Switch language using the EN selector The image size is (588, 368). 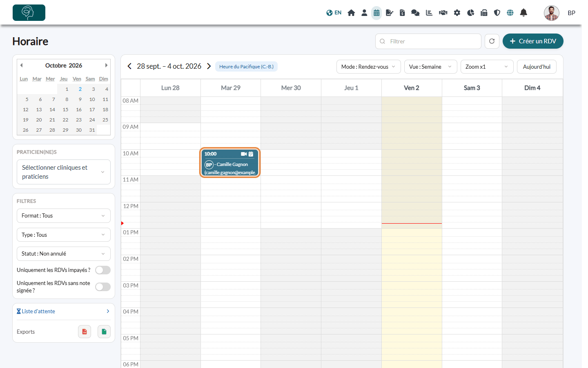(x=334, y=13)
